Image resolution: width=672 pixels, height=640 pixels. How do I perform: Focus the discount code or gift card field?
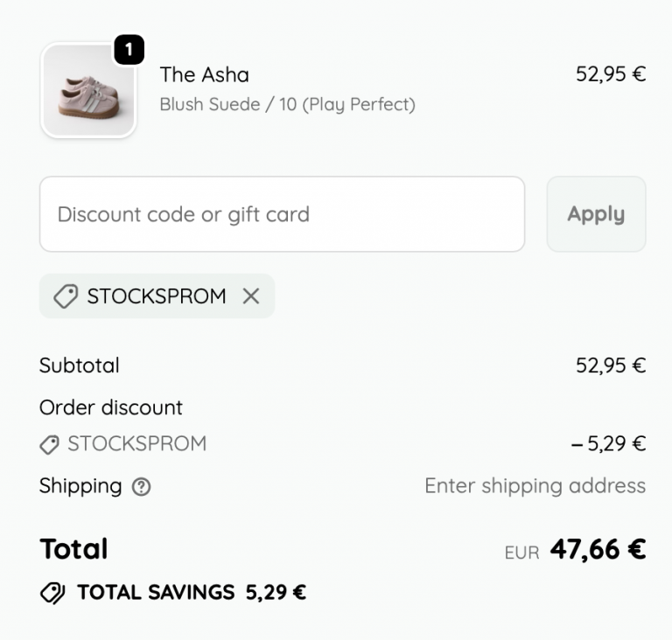(x=282, y=214)
